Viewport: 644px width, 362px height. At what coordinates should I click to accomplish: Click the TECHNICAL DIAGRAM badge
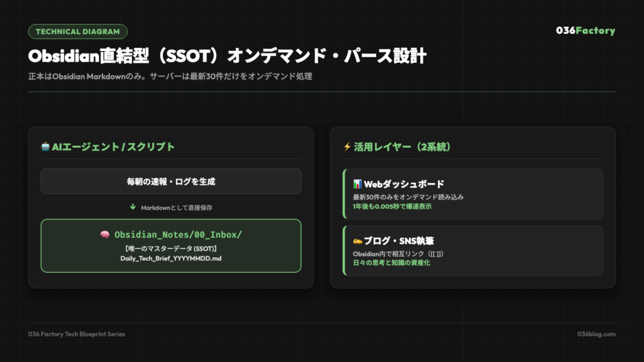pos(77,31)
